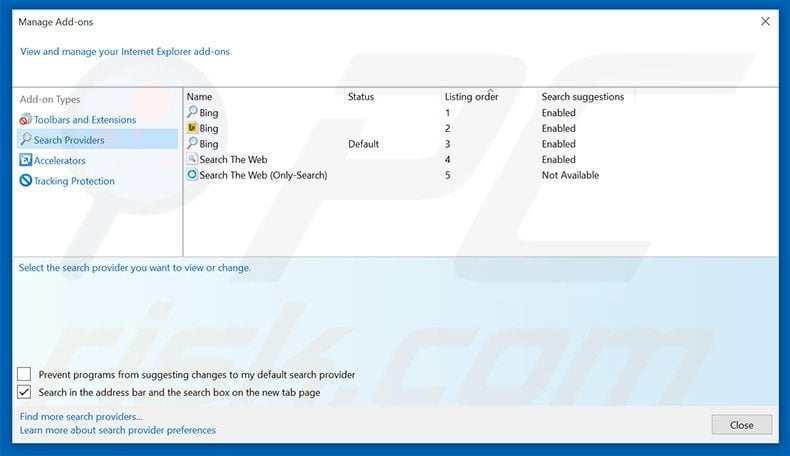
Task: Open Accelerators add-on type
Action: pyautogui.click(x=59, y=160)
